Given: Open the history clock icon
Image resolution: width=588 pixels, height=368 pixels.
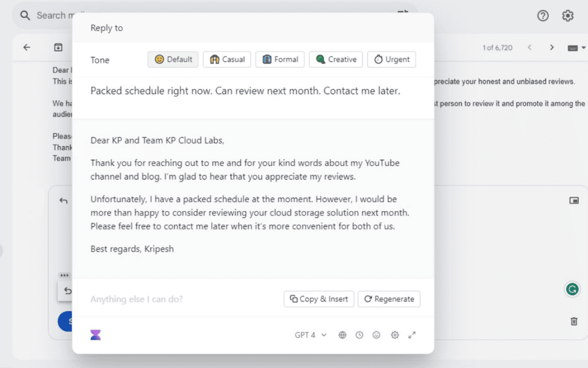Looking at the screenshot, I should pyautogui.click(x=359, y=335).
